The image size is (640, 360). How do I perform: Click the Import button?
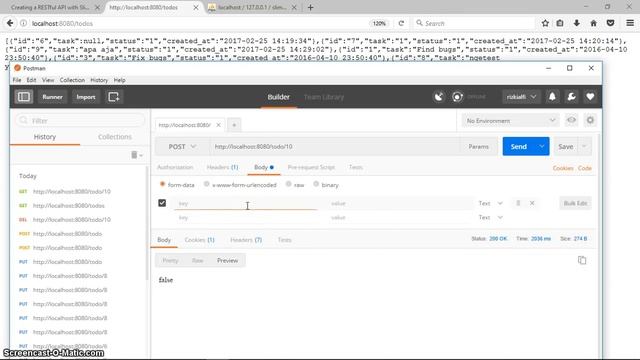pyautogui.click(x=86, y=97)
